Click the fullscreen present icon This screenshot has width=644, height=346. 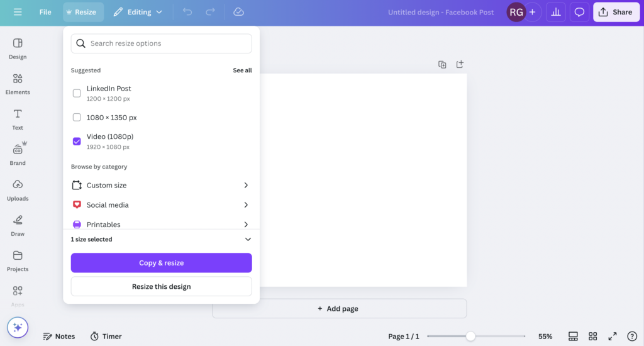[613, 336]
